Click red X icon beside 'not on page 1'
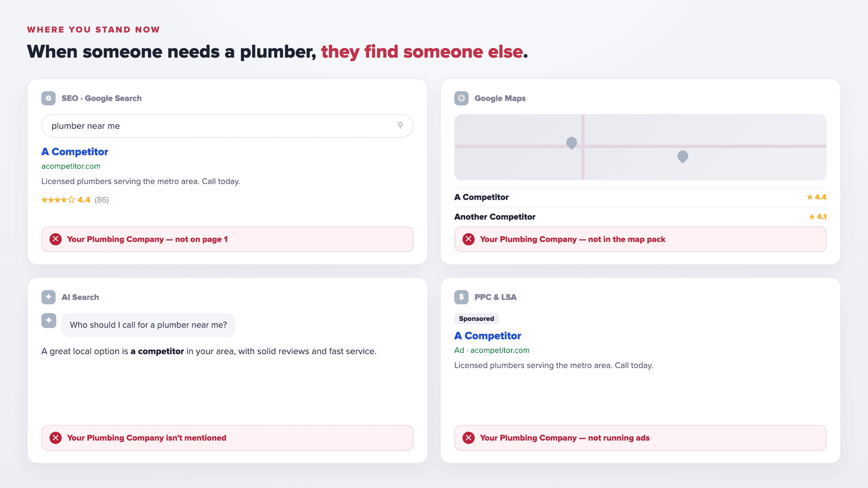Image resolution: width=868 pixels, height=488 pixels. tap(56, 239)
